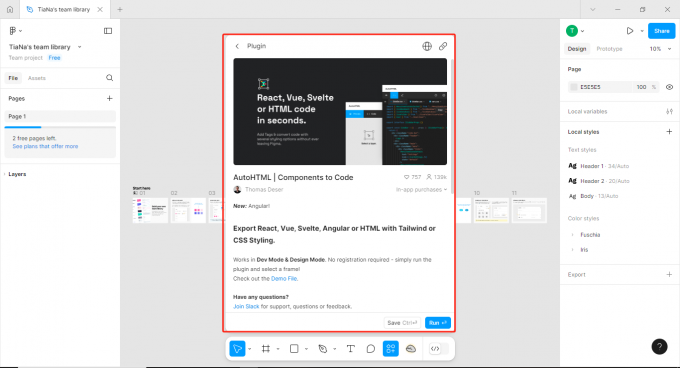Viewport: 680px width, 368px height.
Task: Expand the Fuschia color style group
Action: pos(572,234)
